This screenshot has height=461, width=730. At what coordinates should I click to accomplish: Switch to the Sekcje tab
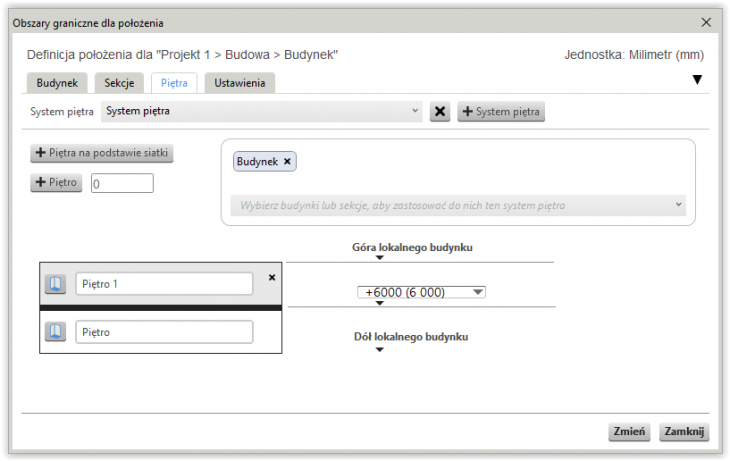[x=119, y=83]
